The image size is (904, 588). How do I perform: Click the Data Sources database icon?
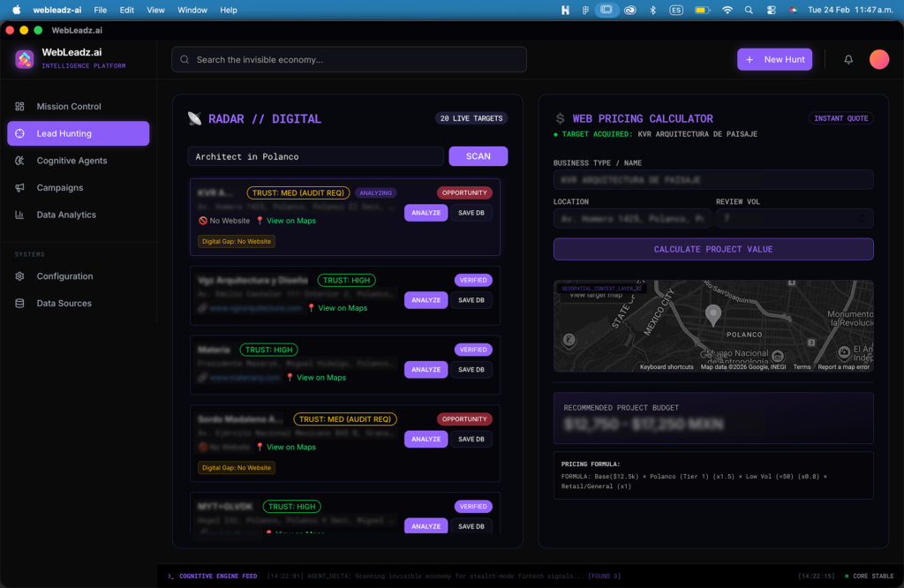pos(19,304)
